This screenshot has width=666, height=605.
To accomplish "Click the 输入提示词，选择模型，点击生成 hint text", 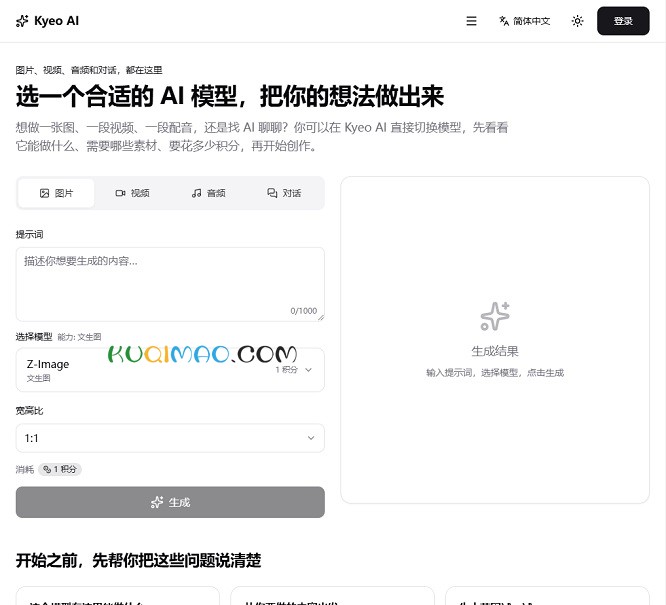I will 495,373.
